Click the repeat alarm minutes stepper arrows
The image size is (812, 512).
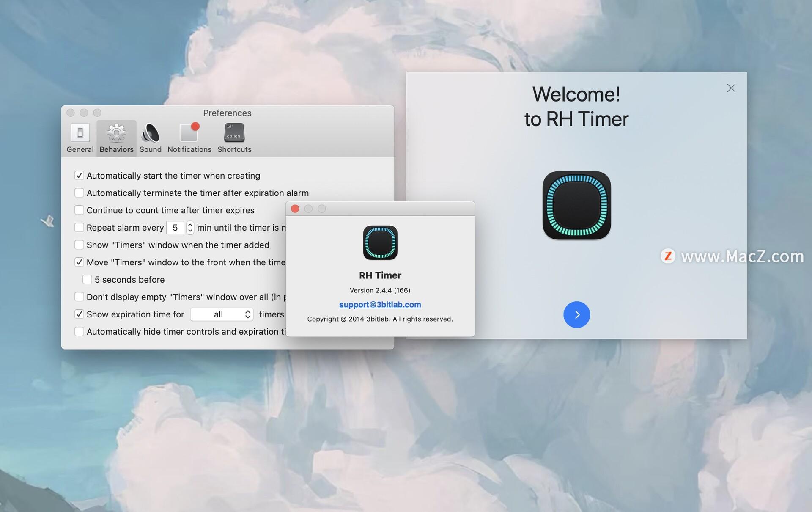point(190,228)
